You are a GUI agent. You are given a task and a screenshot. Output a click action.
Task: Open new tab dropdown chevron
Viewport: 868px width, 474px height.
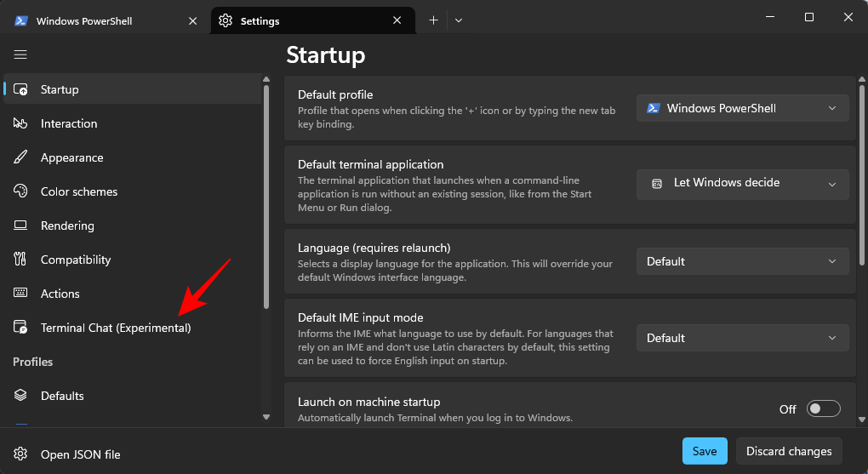tap(459, 20)
